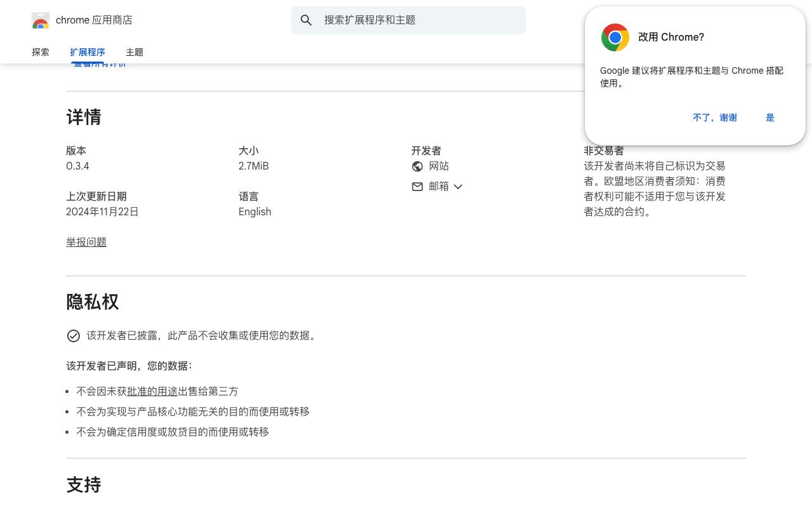Click the 支持 heading
Image resolution: width=812 pixels, height=508 pixels.
click(x=84, y=485)
